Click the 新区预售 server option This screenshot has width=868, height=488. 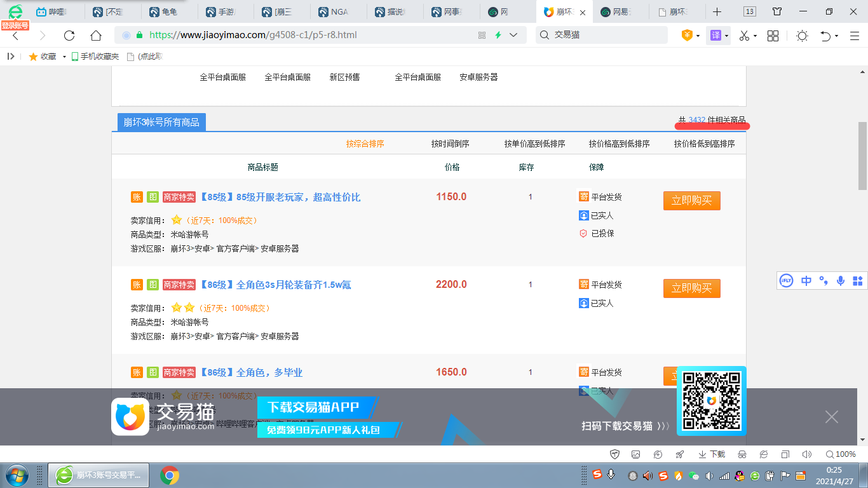344,77
